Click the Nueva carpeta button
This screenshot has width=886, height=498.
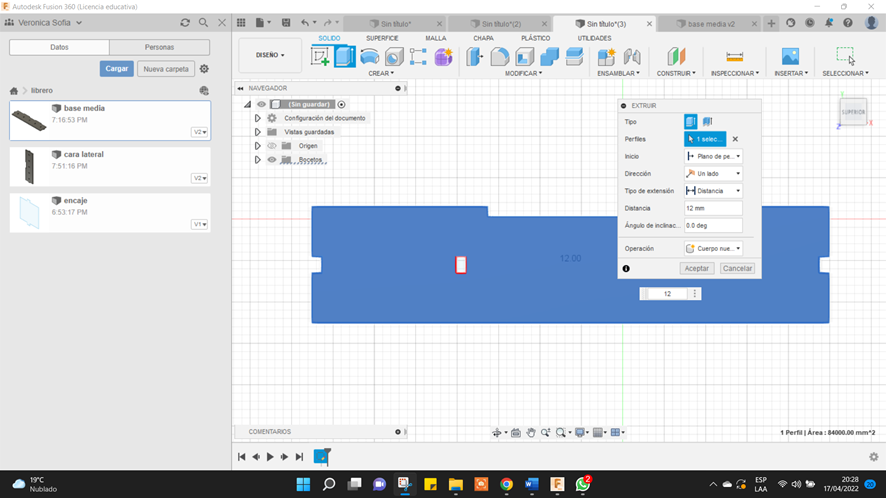[166, 69]
